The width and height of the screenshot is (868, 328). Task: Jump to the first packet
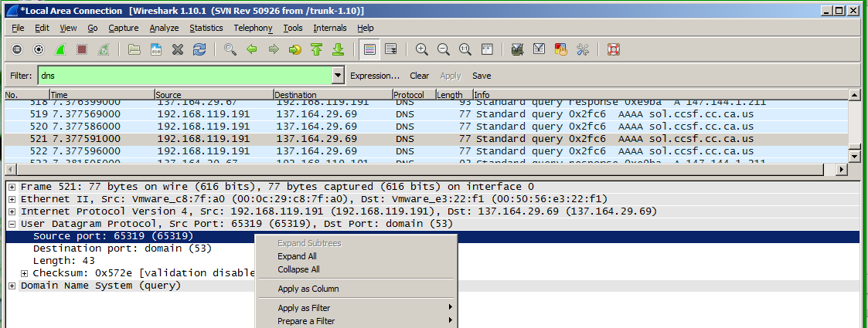click(x=317, y=50)
